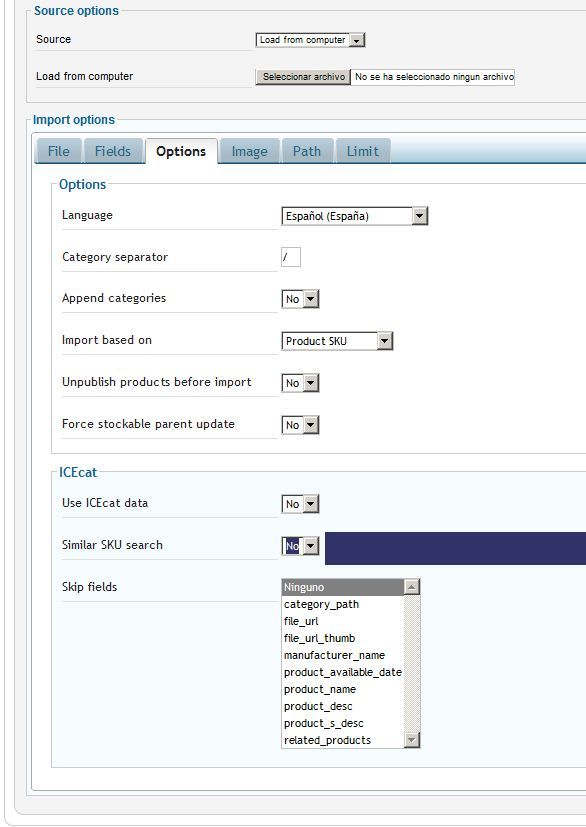Open the Similar SKU search dropdown

coord(300,546)
